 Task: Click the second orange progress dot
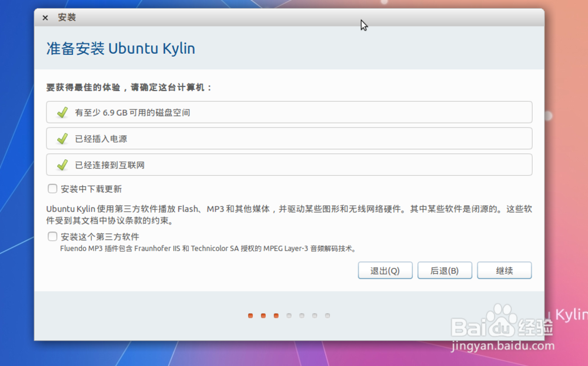click(262, 315)
